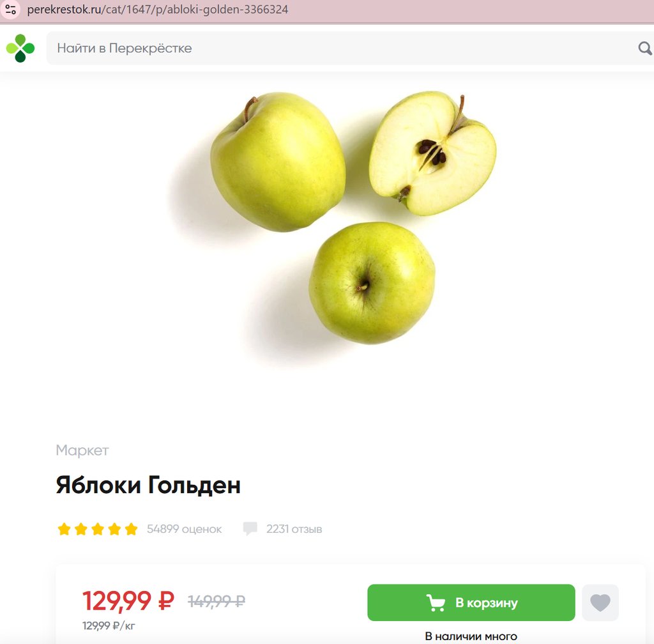
Task: Add apples with 'В корзину' button
Action: 471,602
